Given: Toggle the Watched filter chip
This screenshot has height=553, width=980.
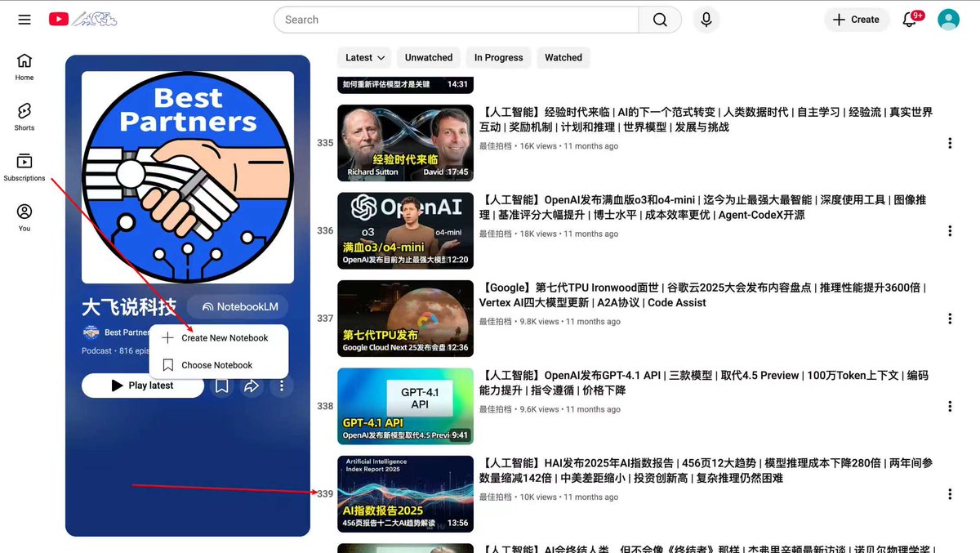Looking at the screenshot, I should tap(563, 57).
